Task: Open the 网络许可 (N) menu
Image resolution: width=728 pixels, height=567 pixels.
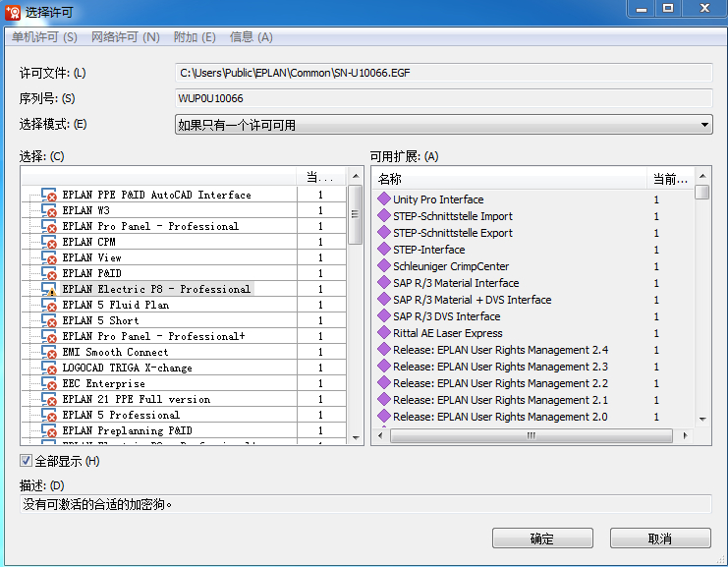Action: [x=126, y=37]
